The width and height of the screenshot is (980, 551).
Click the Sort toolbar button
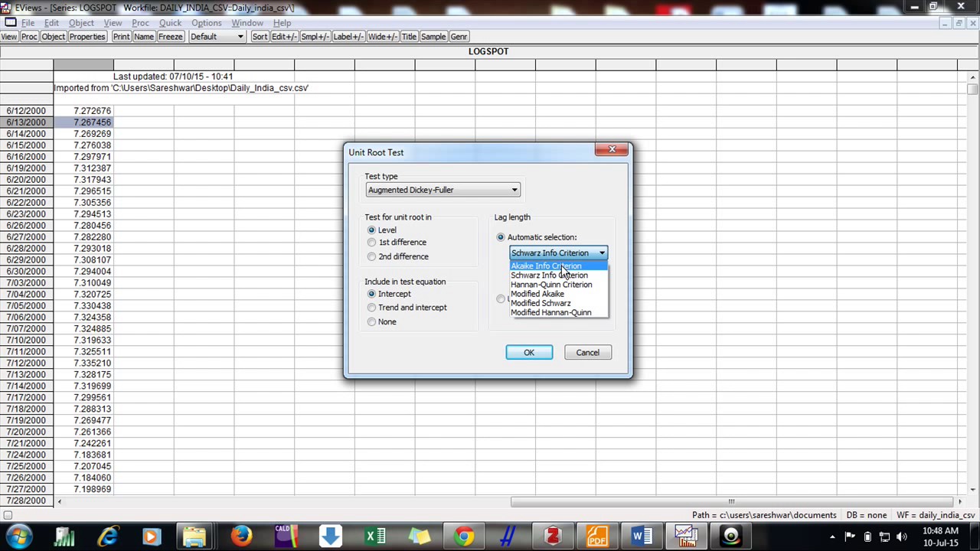click(260, 37)
